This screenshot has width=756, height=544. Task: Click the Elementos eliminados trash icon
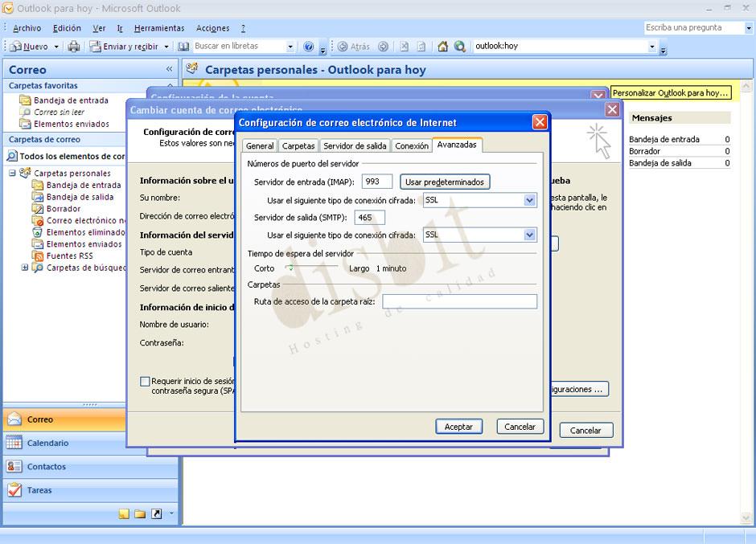(39, 232)
